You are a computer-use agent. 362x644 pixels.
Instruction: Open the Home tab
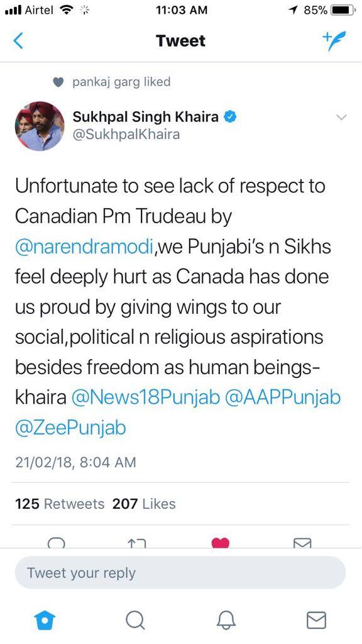pyautogui.click(x=44, y=619)
